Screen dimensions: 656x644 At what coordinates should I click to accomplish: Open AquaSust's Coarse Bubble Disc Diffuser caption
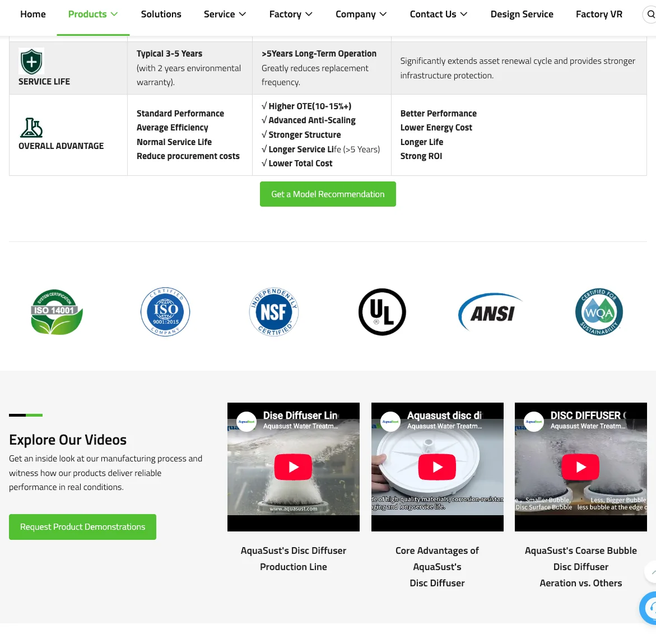(x=581, y=567)
